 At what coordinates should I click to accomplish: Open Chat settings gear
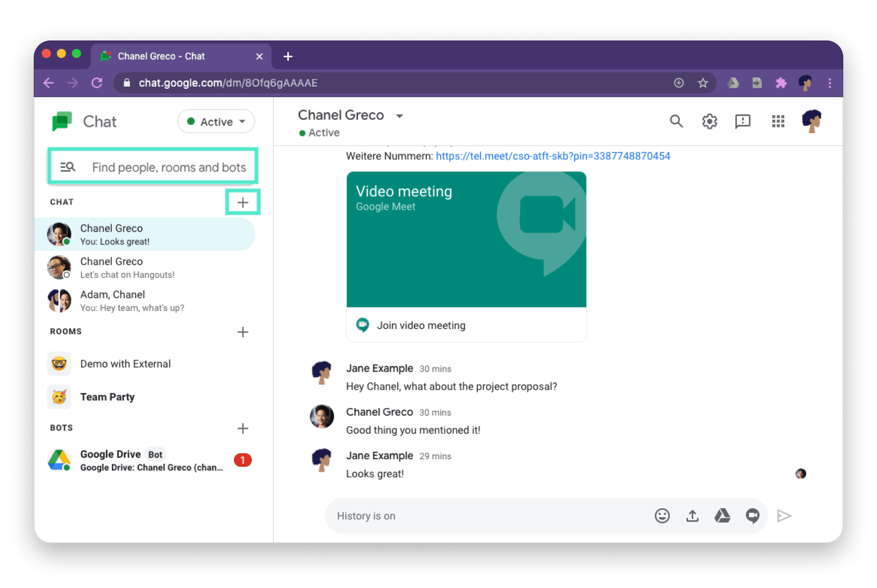point(709,121)
